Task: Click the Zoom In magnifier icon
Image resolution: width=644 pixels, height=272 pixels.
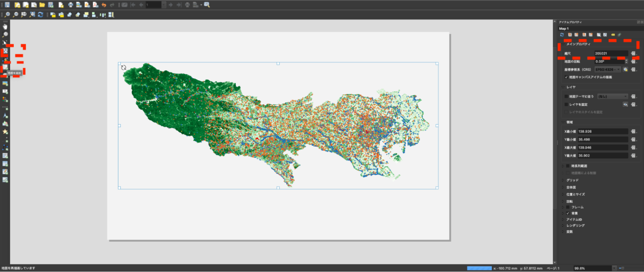Action: 7,15
